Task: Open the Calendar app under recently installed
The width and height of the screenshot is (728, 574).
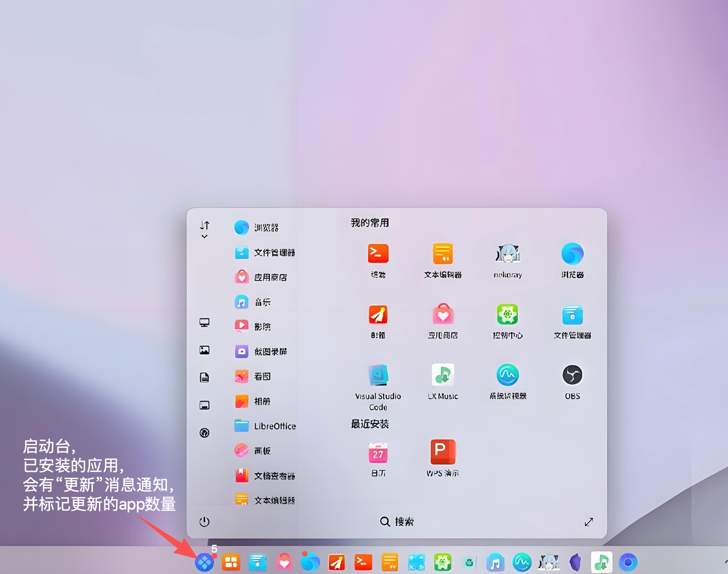Action: 378,453
